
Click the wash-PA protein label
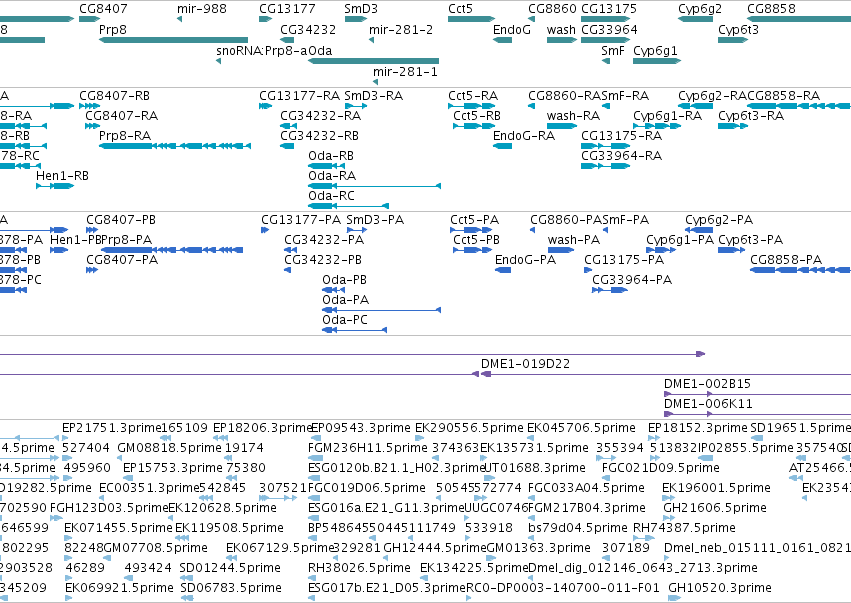[574, 240]
